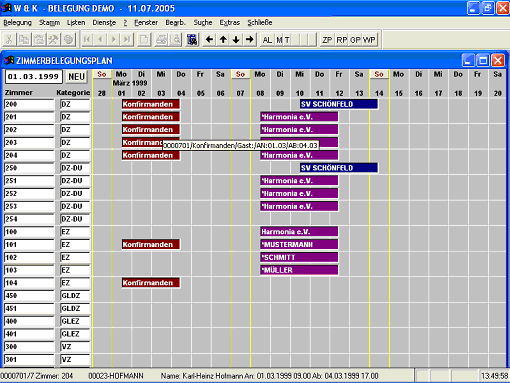Image resolution: width=510 pixels, height=383 pixels.
Task: Open the Dienste menu
Action: point(104,22)
